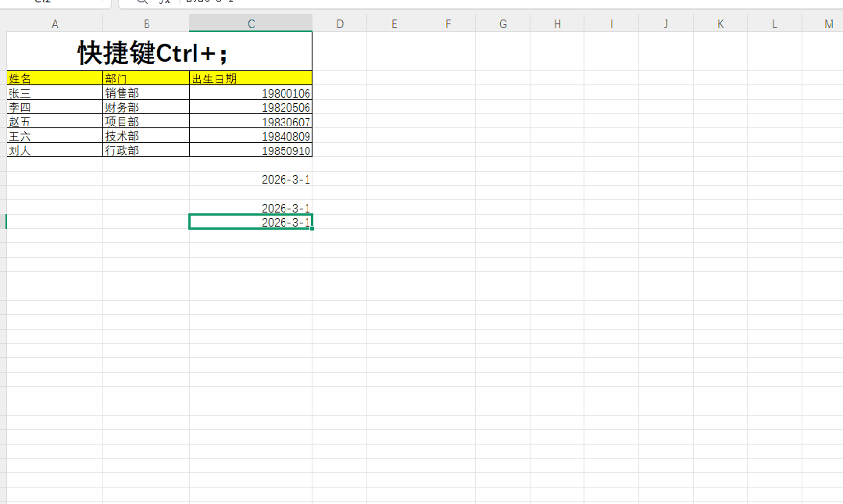Viewport: 843px width, 504px height.
Task: Click the cell containing 李四
Action: tap(55, 107)
